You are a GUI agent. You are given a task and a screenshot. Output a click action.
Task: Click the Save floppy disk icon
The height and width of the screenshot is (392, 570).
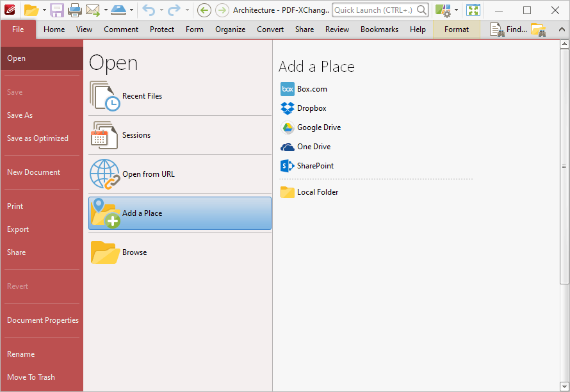point(57,10)
